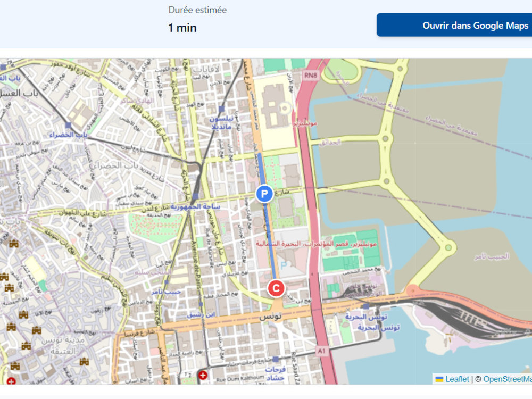The width and height of the screenshot is (532, 399).
Task: Open route in Google Maps button
Action: pos(454,25)
